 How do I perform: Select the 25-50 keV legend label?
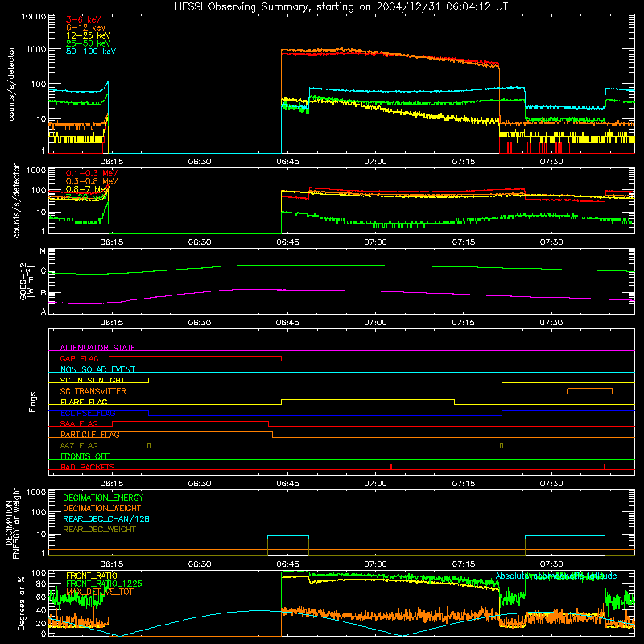coord(89,43)
